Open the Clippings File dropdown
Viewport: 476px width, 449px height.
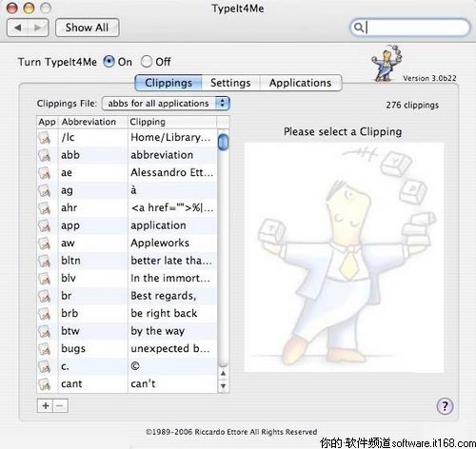166,104
